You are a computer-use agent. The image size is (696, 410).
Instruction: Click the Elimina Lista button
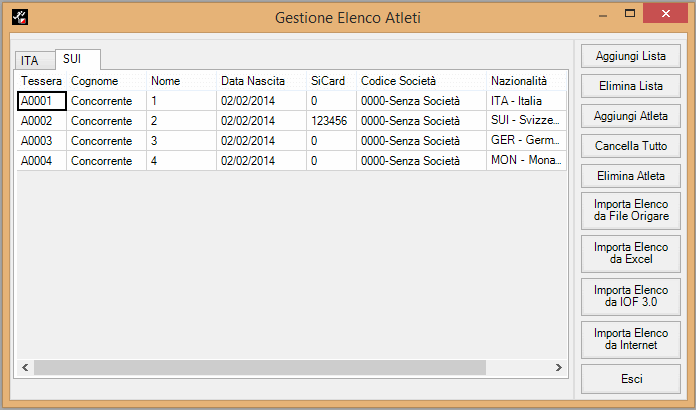(x=631, y=86)
